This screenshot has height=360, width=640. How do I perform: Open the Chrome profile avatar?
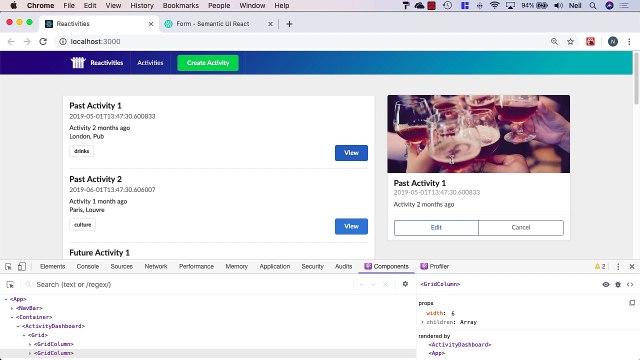click(x=613, y=42)
